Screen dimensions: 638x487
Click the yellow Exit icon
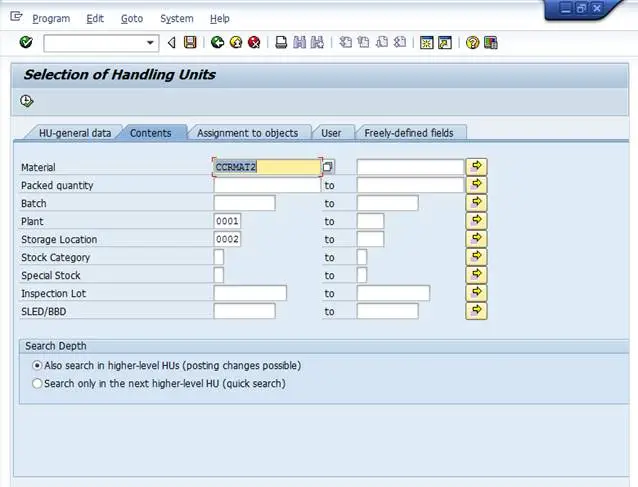pyautogui.click(x=236, y=42)
